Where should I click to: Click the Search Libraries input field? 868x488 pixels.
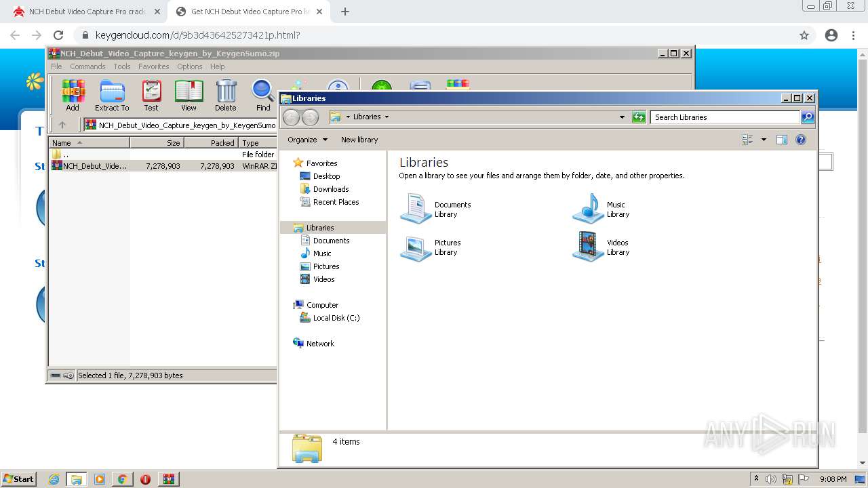724,117
